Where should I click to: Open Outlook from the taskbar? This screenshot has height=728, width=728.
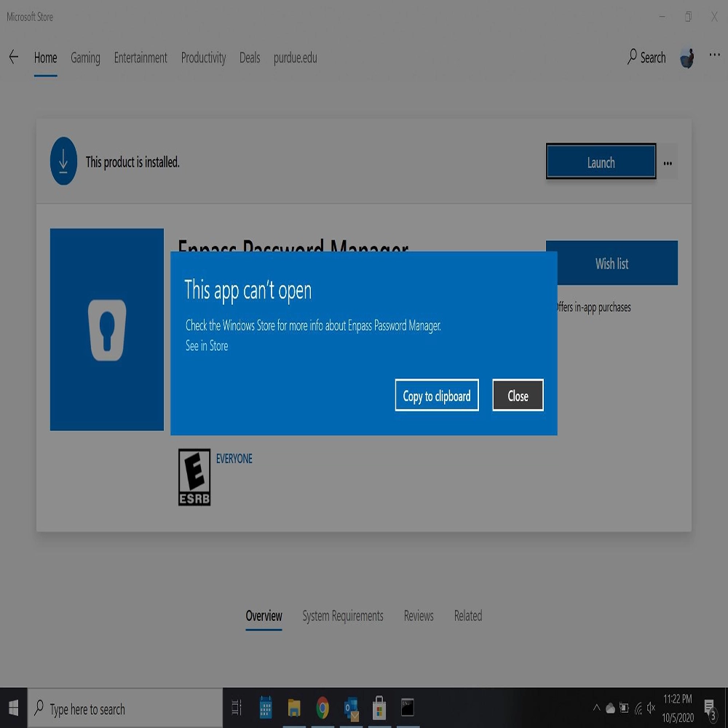[x=352, y=709]
